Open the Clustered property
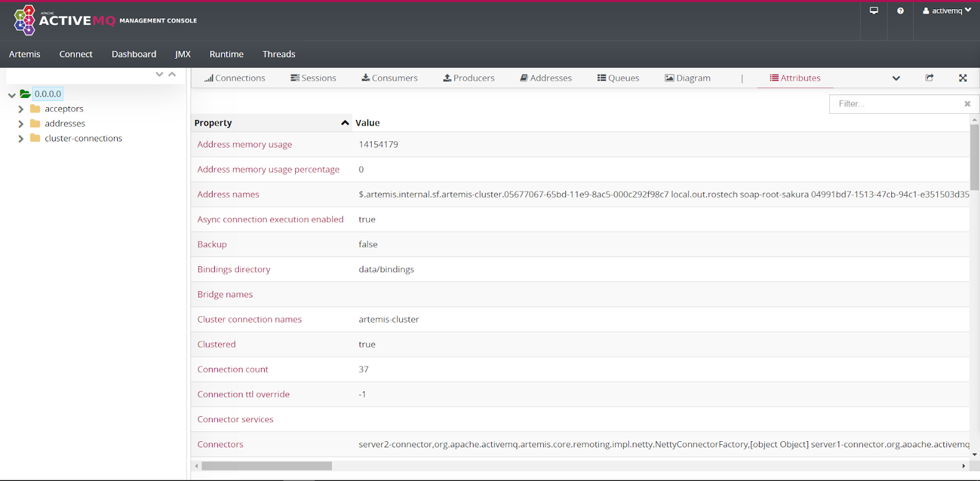Image resolution: width=980 pixels, height=481 pixels. coord(216,345)
